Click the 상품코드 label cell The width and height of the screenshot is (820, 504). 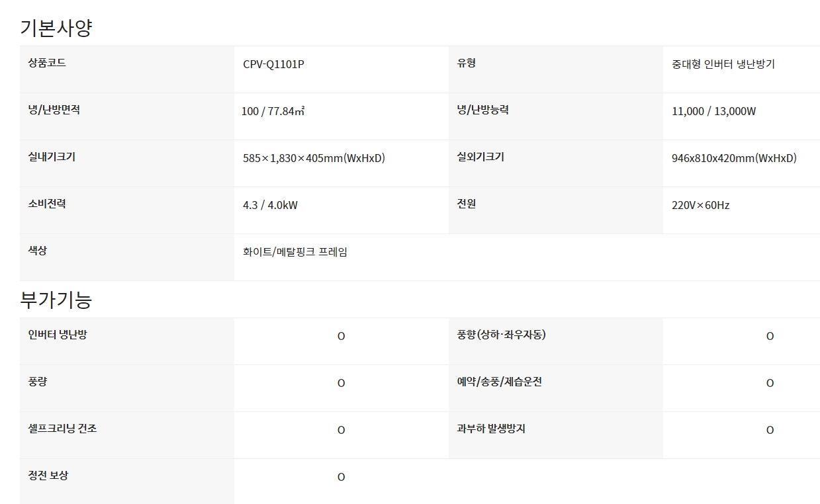[x=127, y=69]
